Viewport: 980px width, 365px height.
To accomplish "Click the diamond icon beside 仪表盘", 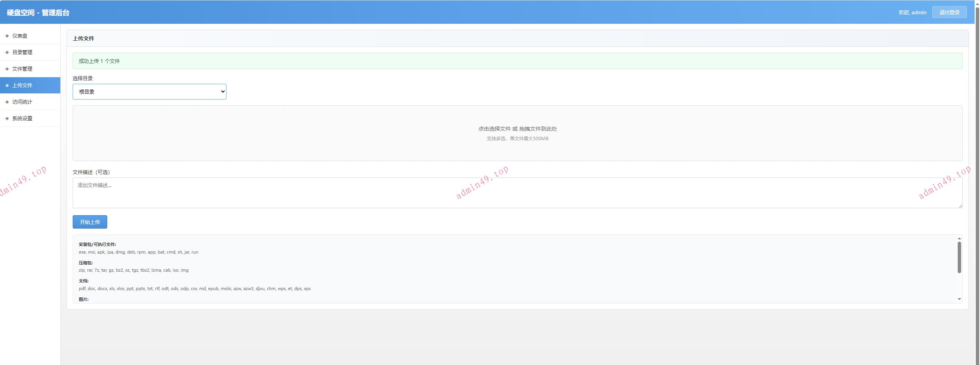I will pyautogui.click(x=7, y=36).
